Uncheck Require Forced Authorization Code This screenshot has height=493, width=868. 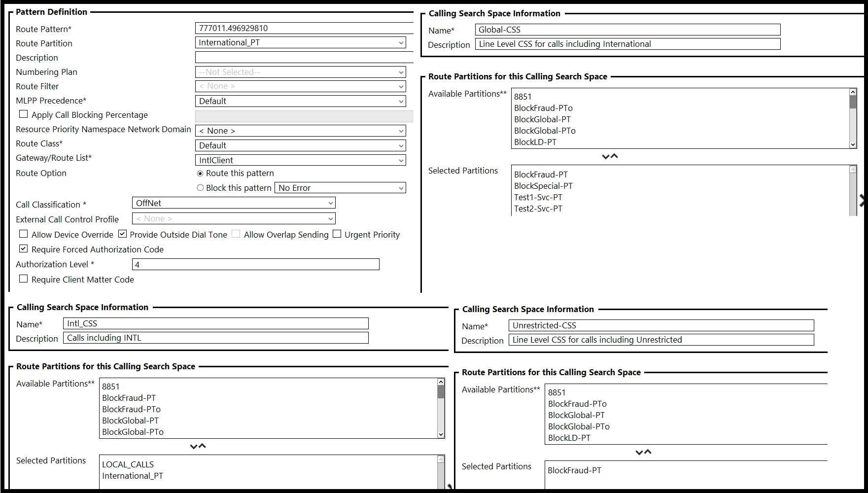click(23, 249)
